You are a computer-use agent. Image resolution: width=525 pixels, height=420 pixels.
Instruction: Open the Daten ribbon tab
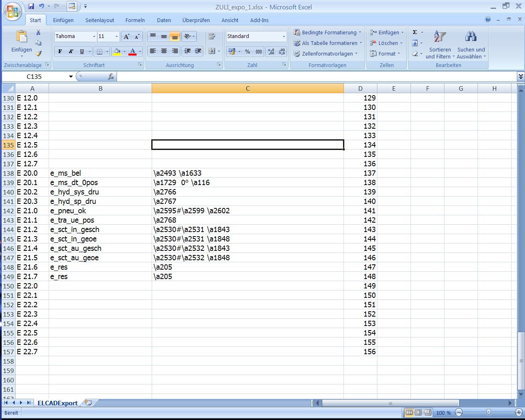(x=164, y=20)
